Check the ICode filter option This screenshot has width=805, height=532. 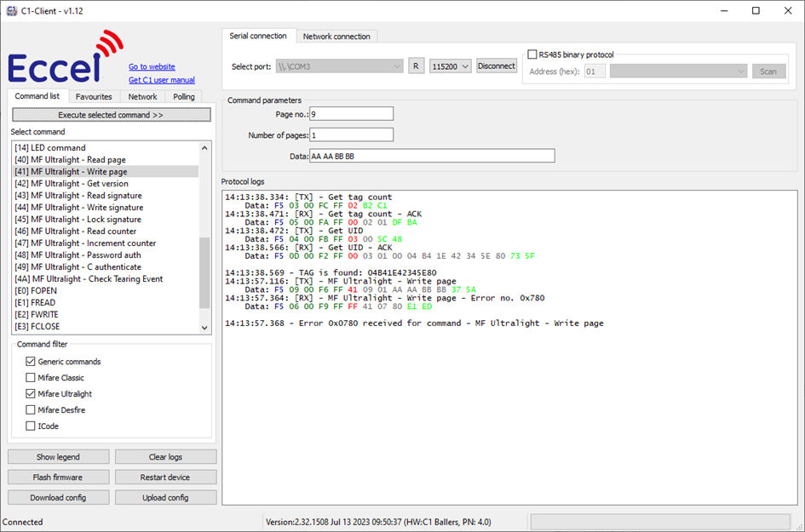[31, 426]
